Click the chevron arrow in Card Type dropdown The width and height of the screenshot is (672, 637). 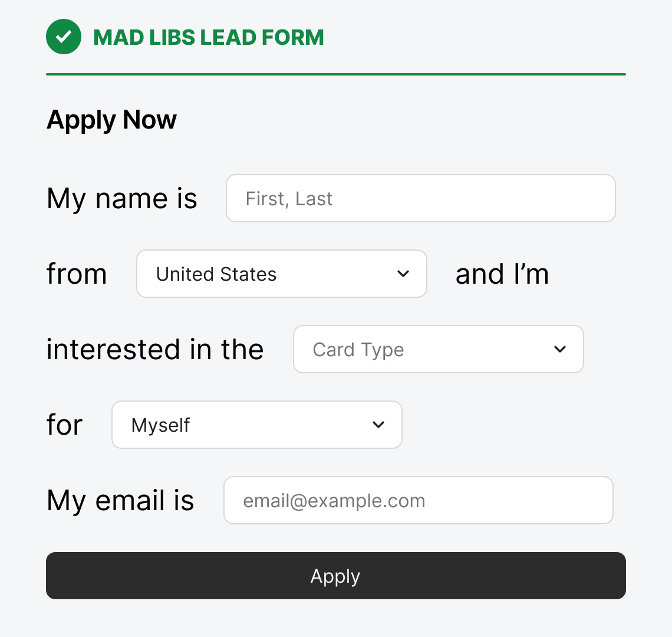(x=560, y=349)
